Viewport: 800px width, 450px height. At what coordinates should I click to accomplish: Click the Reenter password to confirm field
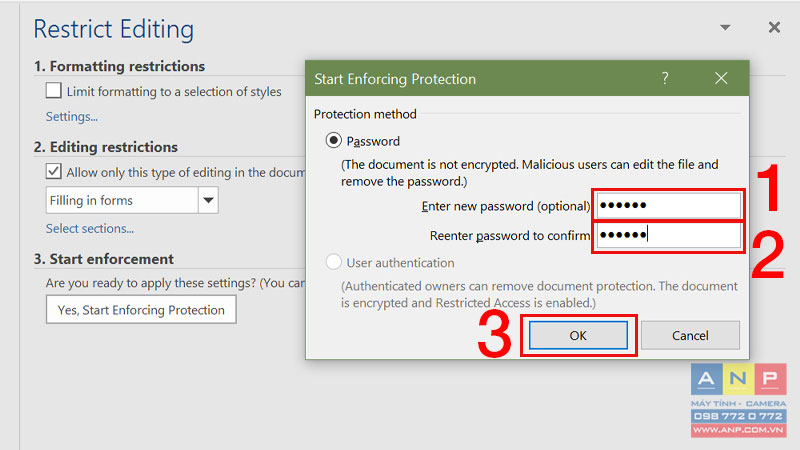pos(668,235)
